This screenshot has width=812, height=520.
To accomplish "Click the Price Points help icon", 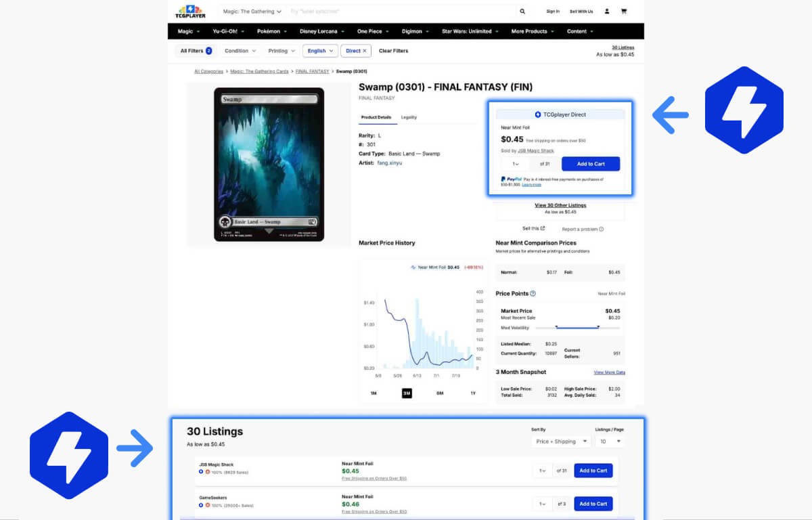I will tap(533, 294).
